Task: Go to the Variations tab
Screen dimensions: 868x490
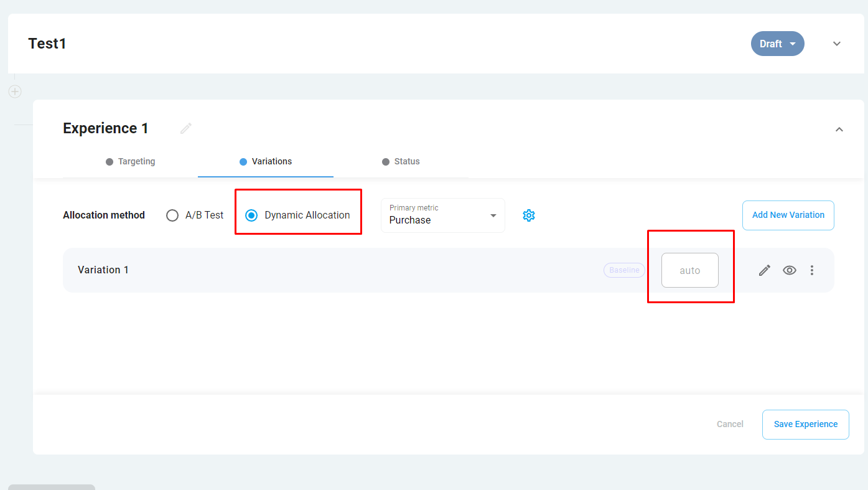Action: (266, 161)
